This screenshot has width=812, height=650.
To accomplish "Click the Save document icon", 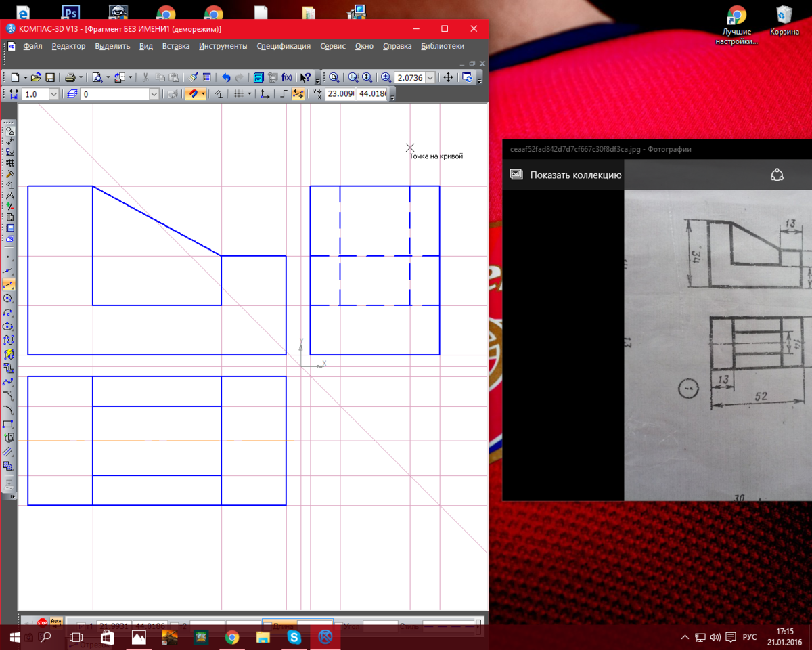I will coord(49,78).
